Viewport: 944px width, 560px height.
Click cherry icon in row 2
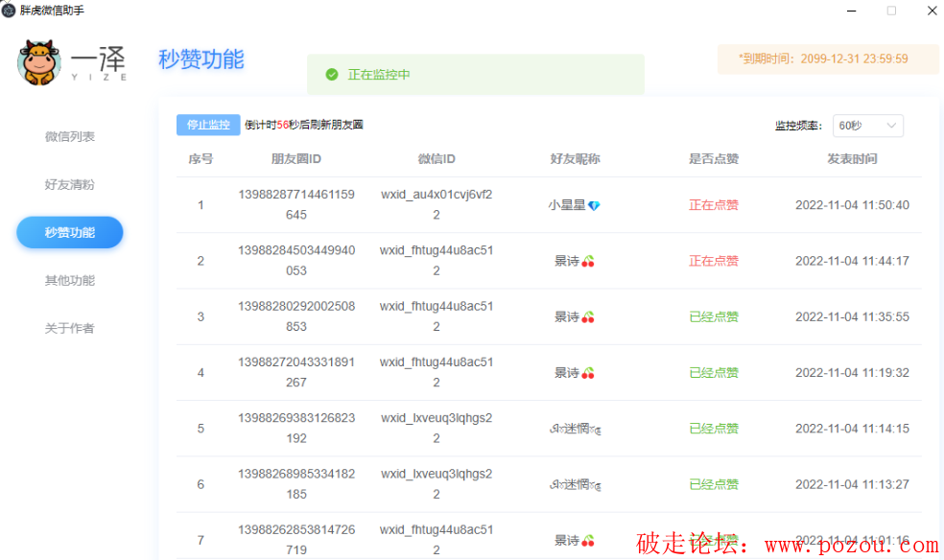(588, 261)
